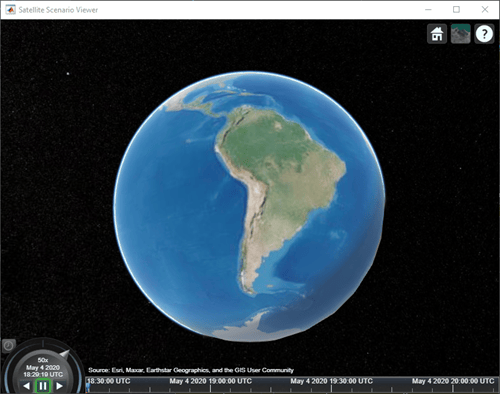The image size is (500, 394).
Task: Click the current-time scrubber on the timeline
Action: (x=88, y=387)
